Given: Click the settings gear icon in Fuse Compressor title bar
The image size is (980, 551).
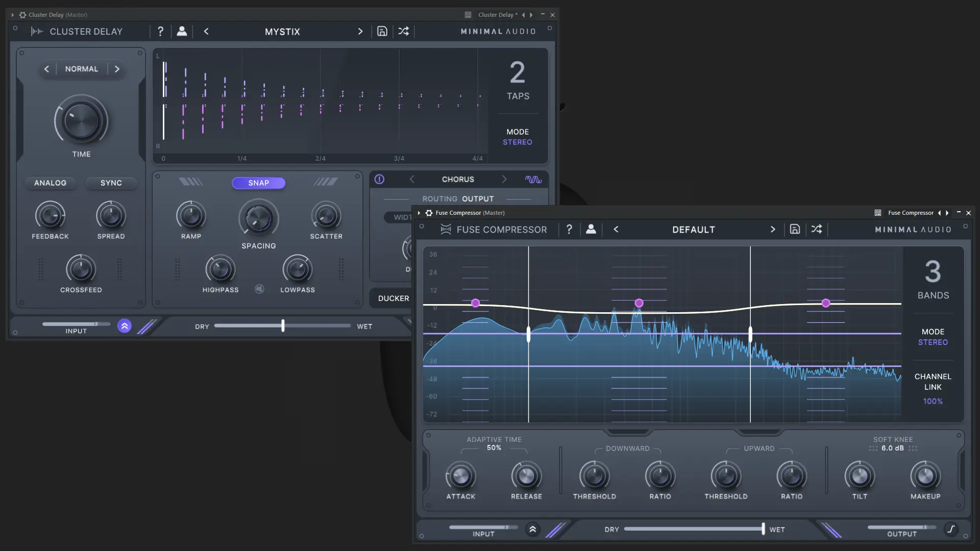Looking at the screenshot, I should pyautogui.click(x=429, y=213).
